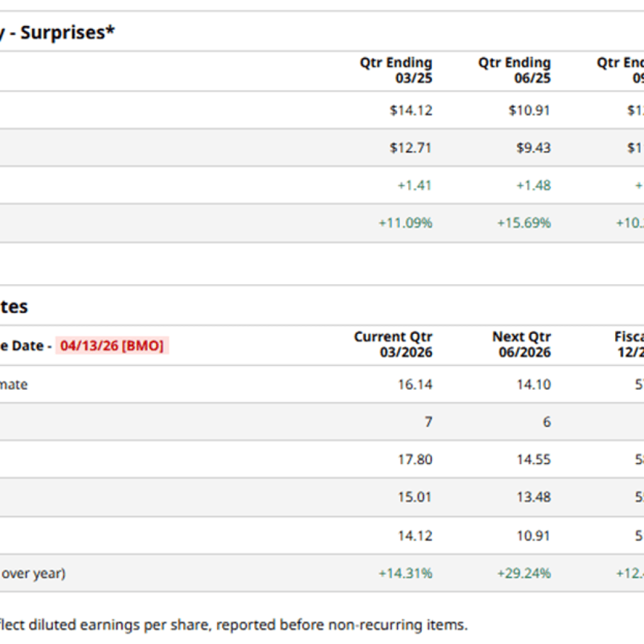Screen dimensions: 644x644
Task: Click the +11.09% surprise percentage
Action: pos(405,223)
